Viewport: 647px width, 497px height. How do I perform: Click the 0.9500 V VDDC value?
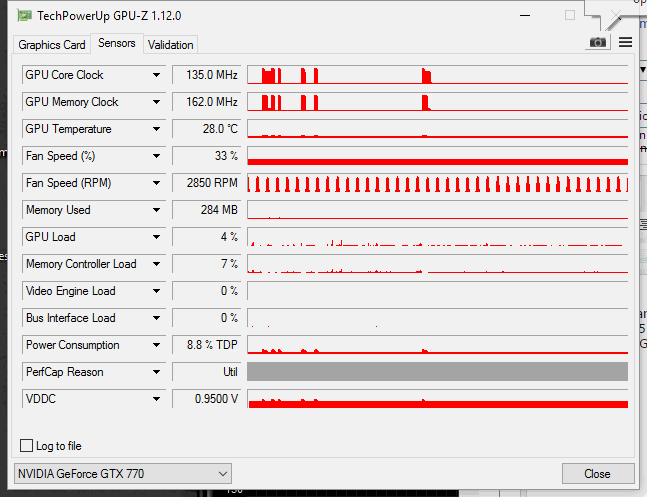point(207,399)
